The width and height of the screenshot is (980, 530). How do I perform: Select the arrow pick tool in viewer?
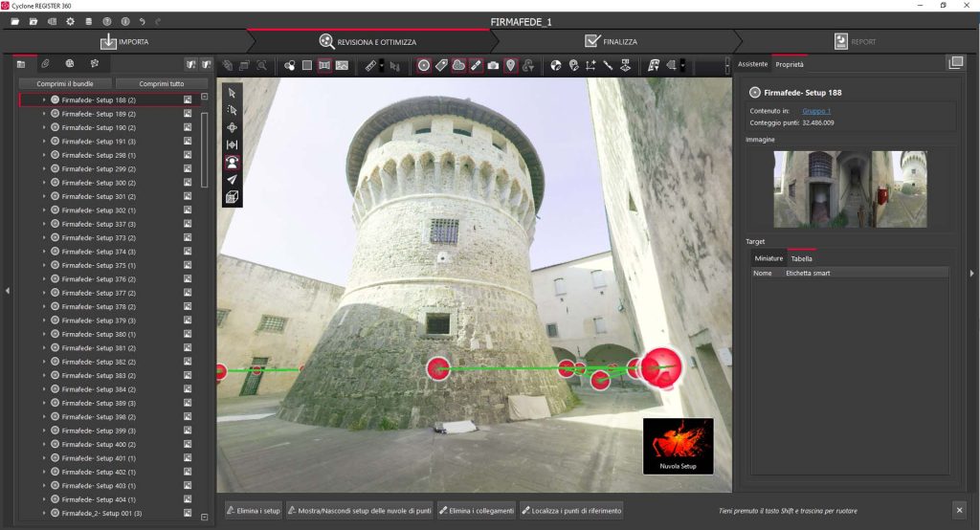(x=232, y=93)
